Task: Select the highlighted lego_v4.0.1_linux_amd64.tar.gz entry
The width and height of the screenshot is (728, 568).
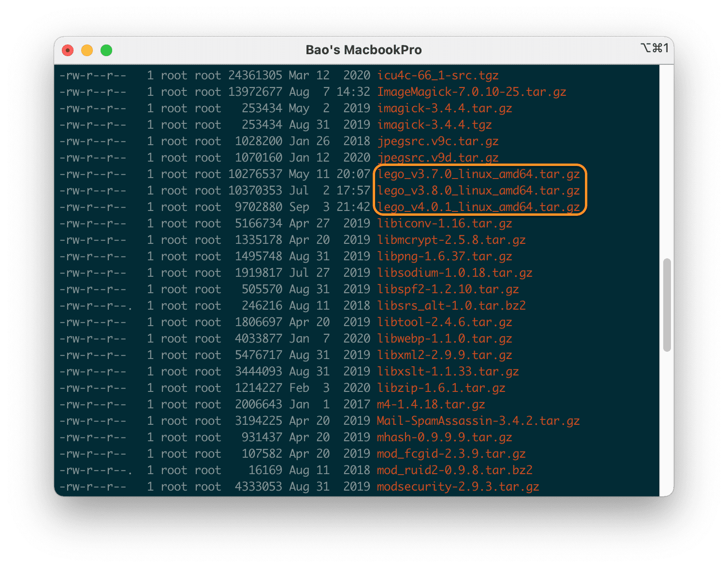Action: coord(478,207)
